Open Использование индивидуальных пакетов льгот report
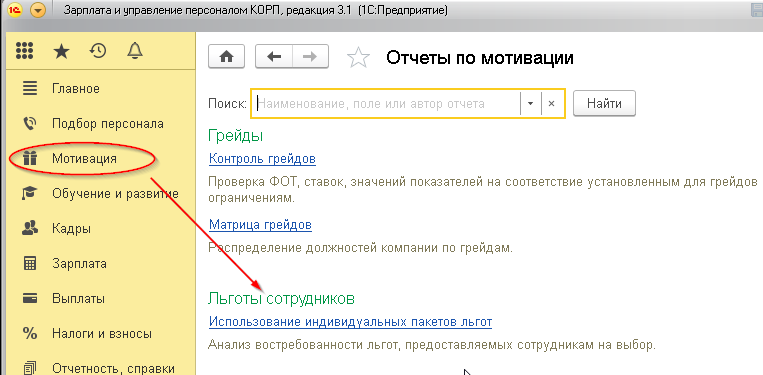Screen dimensions: 763x375 click(x=350, y=321)
